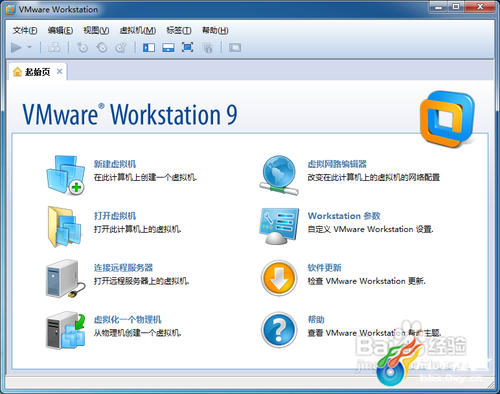
Task: Click the Ctrl+Alt+Del send toolbar icon
Action: (x=54, y=48)
